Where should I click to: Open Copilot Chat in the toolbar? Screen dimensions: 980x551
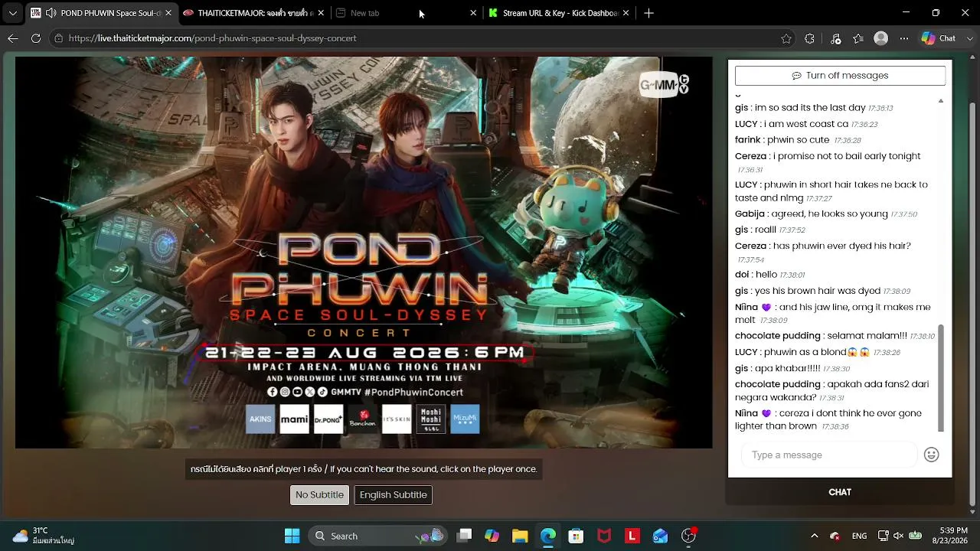click(x=938, y=38)
